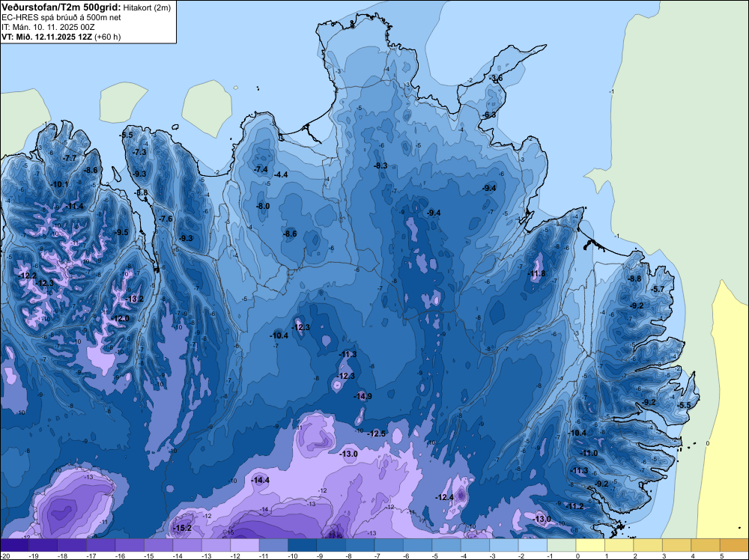Pick the -19 legend color swatch
This screenshot has height=560, width=749.
pos(43,544)
